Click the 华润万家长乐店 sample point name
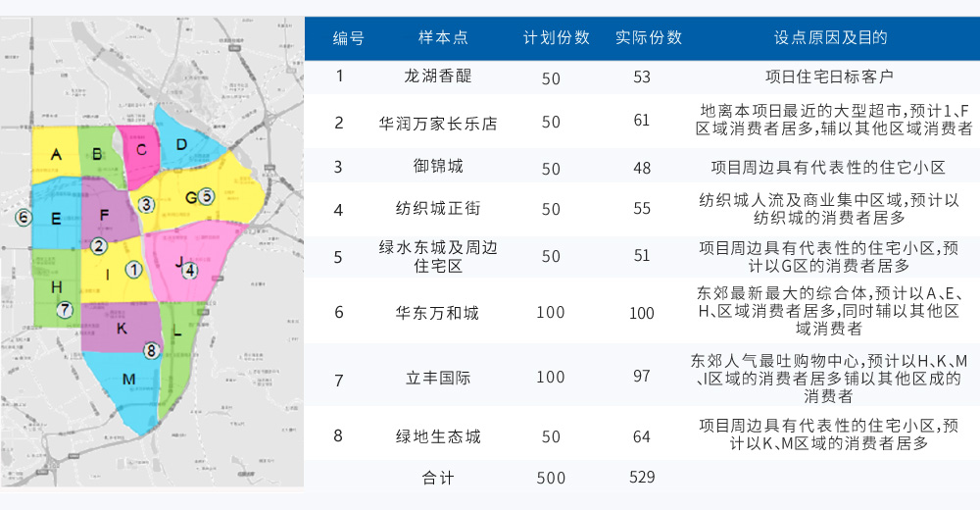 coord(438,124)
